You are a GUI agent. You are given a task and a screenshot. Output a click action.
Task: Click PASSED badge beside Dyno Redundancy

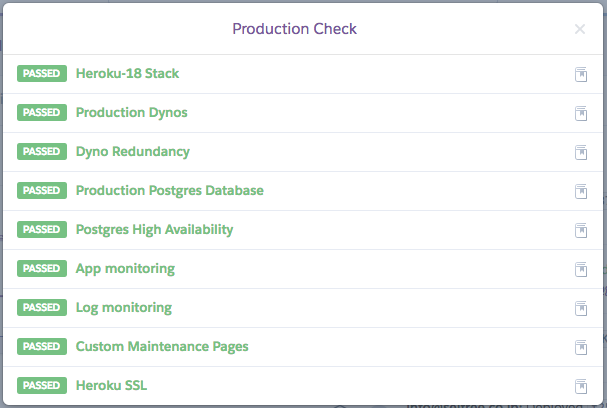pos(42,152)
